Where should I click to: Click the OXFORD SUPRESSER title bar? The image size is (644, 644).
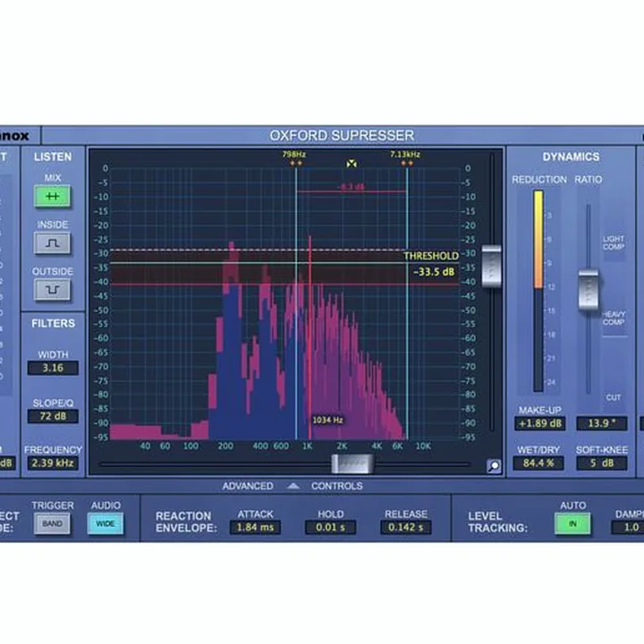click(342, 136)
